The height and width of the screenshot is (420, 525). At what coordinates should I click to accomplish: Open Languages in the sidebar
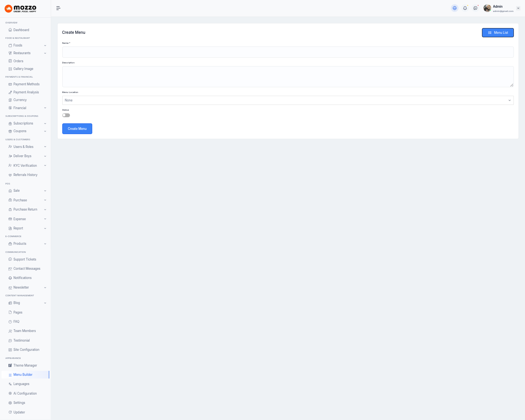pyautogui.click(x=21, y=384)
